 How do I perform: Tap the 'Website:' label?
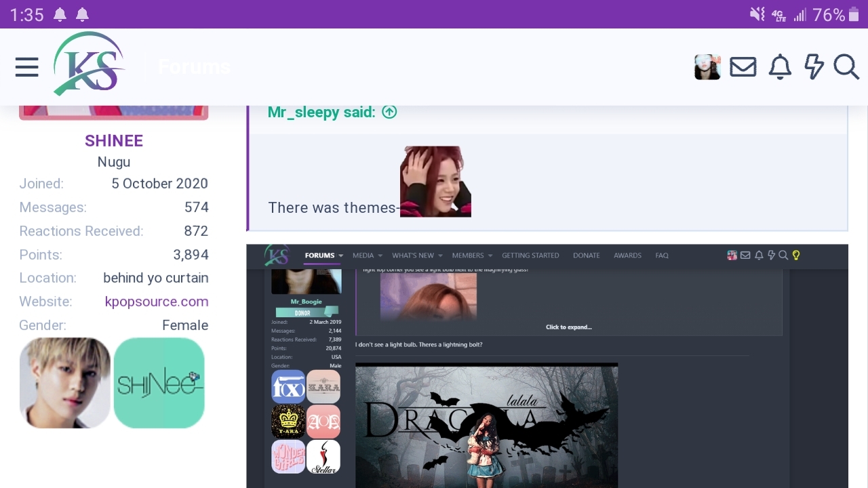(45, 302)
